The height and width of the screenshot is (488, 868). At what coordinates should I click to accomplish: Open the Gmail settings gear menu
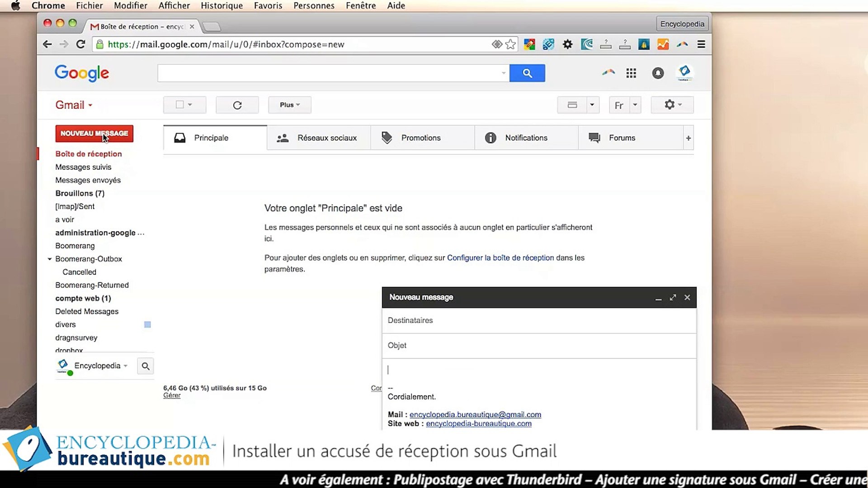tap(672, 105)
